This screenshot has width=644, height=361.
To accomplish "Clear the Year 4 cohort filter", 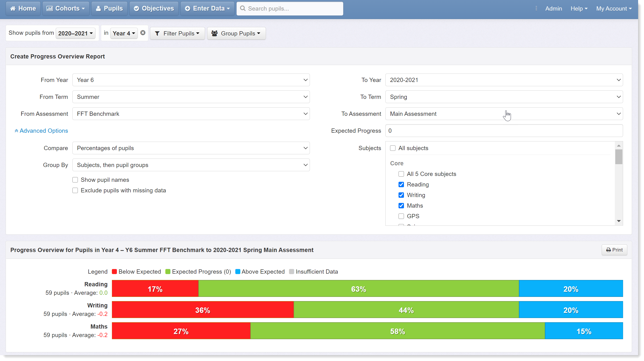I will pos(143,33).
